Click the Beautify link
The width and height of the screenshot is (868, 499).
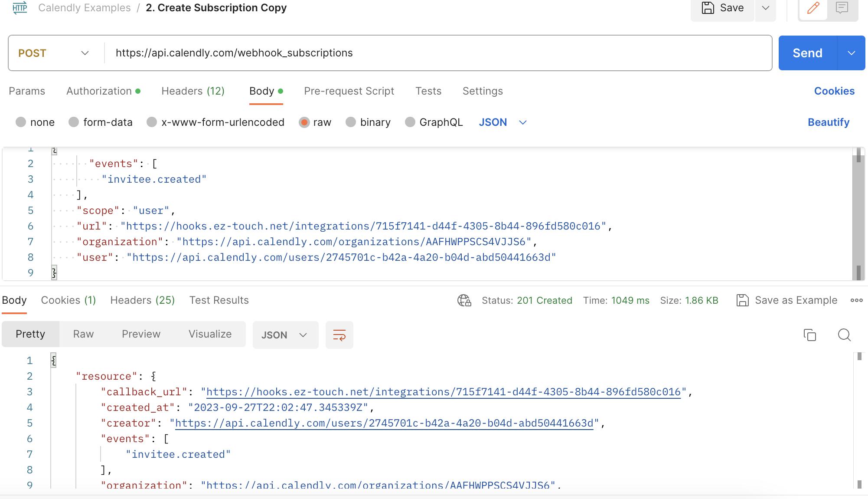828,122
